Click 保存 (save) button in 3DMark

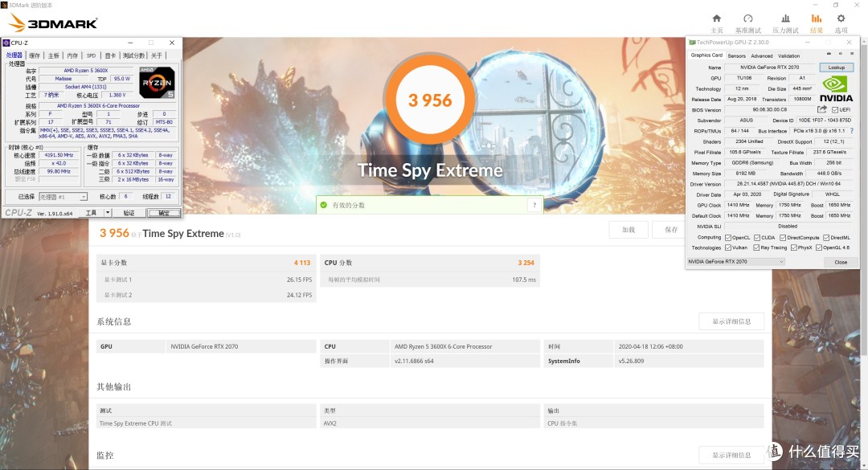[671, 230]
